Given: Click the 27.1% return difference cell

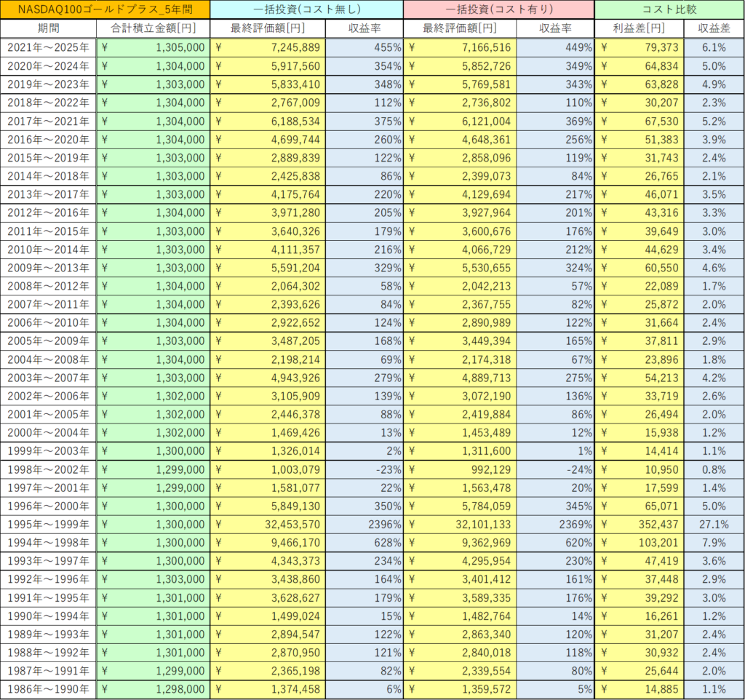Looking at the screenshot, I should click(x=714, y=525).
